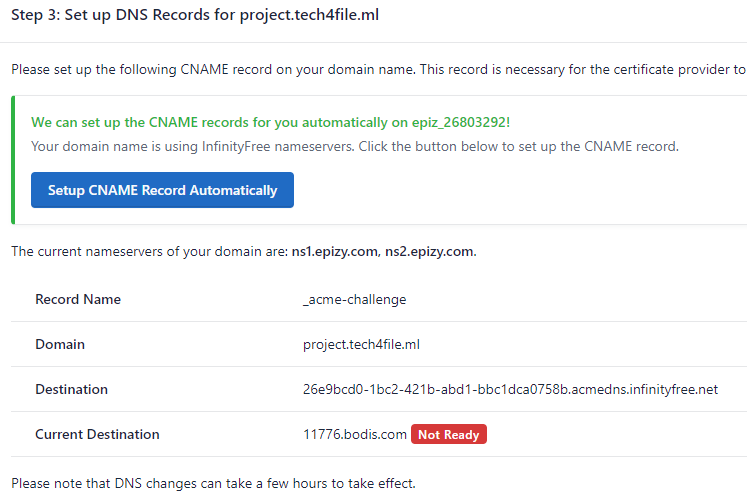This screenshot has height=491, width=747.
Task: Click 'The current nameservers of your domain are' text
Action: click(x=149, y=251)
